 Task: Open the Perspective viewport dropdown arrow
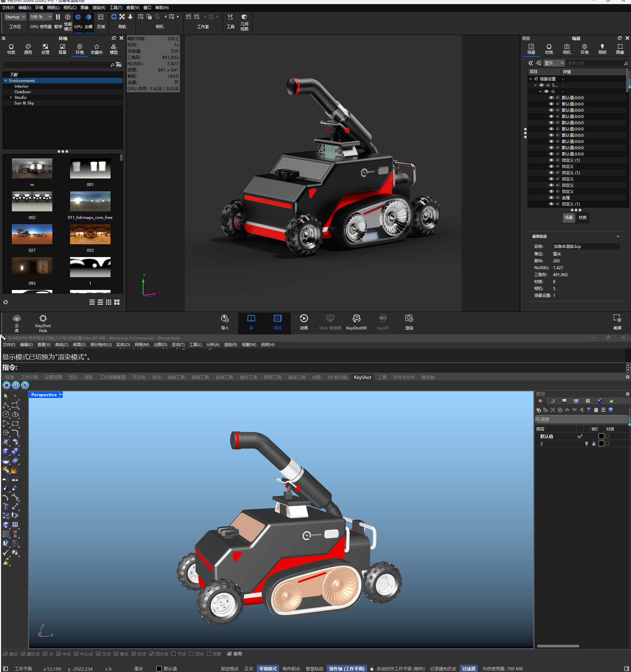click(x=61, y=395)
